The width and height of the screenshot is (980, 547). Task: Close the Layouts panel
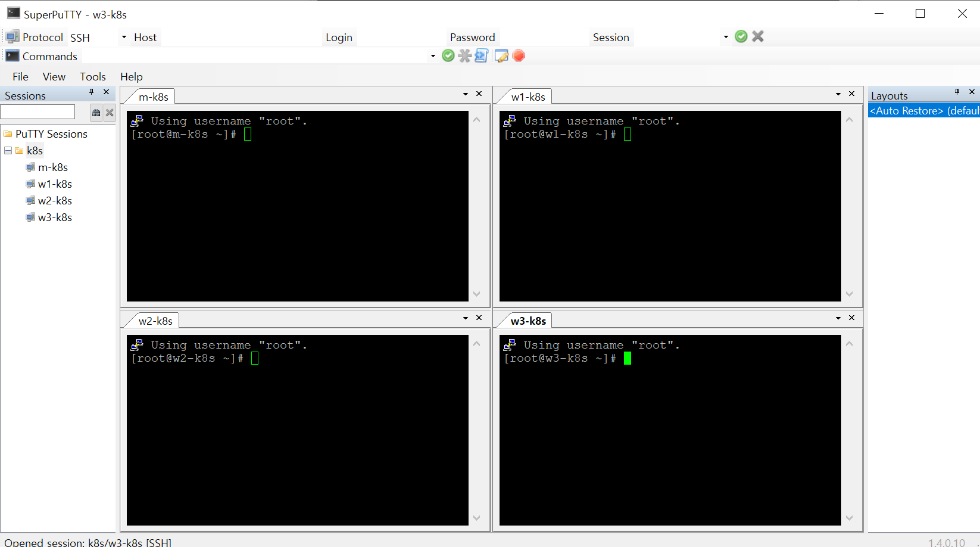(972, 92)
